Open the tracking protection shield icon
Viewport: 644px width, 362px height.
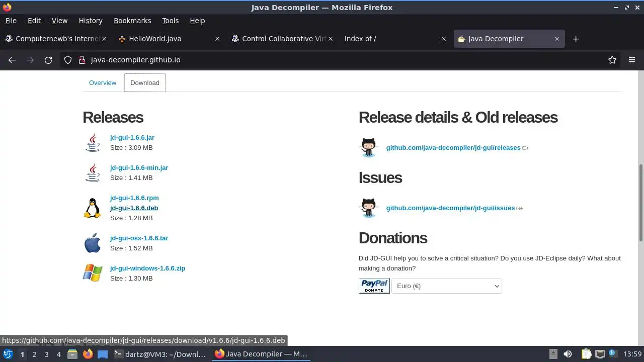68,60
